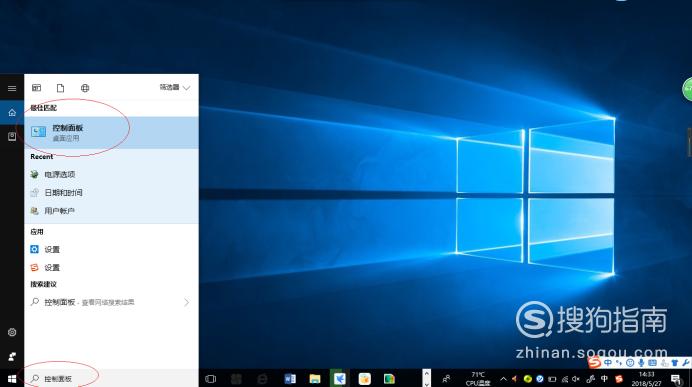Click the feedback icon in search sidebar
This screenshot has height=387, width=692.
pyautogui.click(x=12, y=356)
